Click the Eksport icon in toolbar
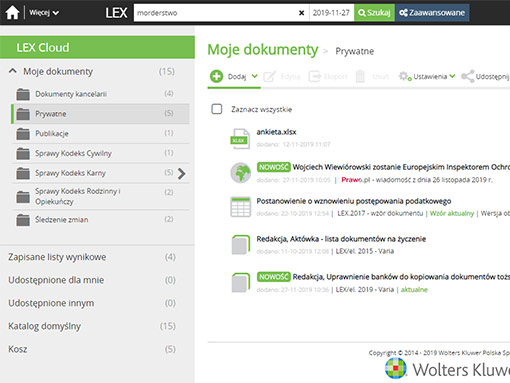Screen dimensions: 510x383 (x=315, y=77)
